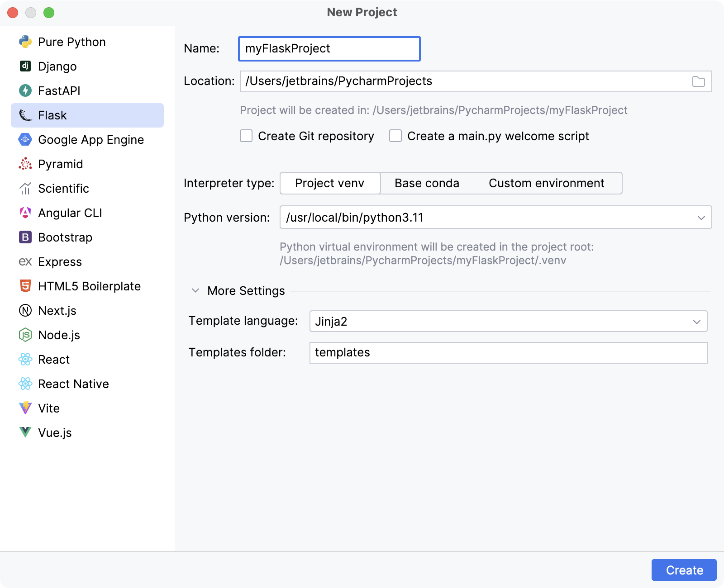Click the Angular CLI icon
Viewport: 724px width, 588px height.
[25, 213]
